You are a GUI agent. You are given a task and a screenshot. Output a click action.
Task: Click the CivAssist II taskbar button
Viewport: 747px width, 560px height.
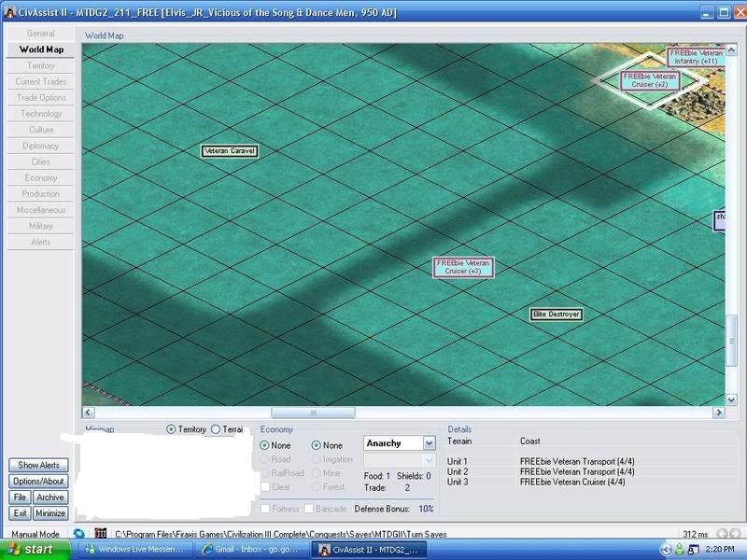370,550
